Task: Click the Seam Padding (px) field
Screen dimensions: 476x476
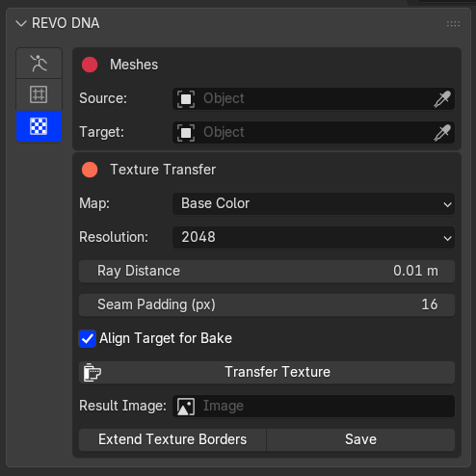Action: pyautogui.click(x=267, y=304)
